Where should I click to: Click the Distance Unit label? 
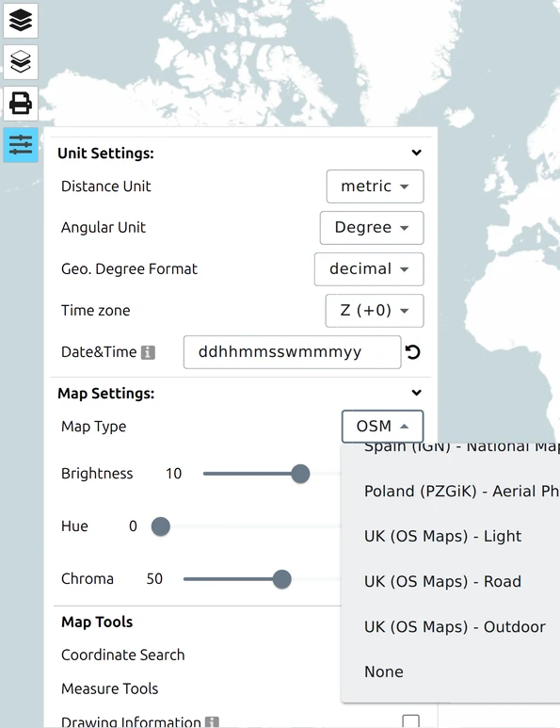coord(105,186)
